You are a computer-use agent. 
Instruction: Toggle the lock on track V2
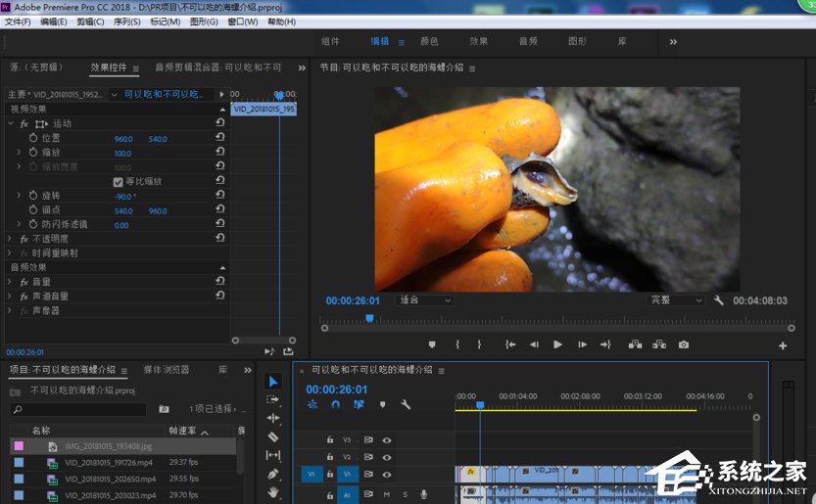(330, 457)
